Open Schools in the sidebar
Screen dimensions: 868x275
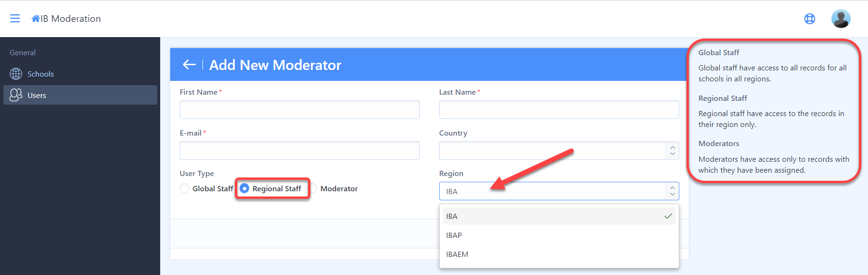80,74
